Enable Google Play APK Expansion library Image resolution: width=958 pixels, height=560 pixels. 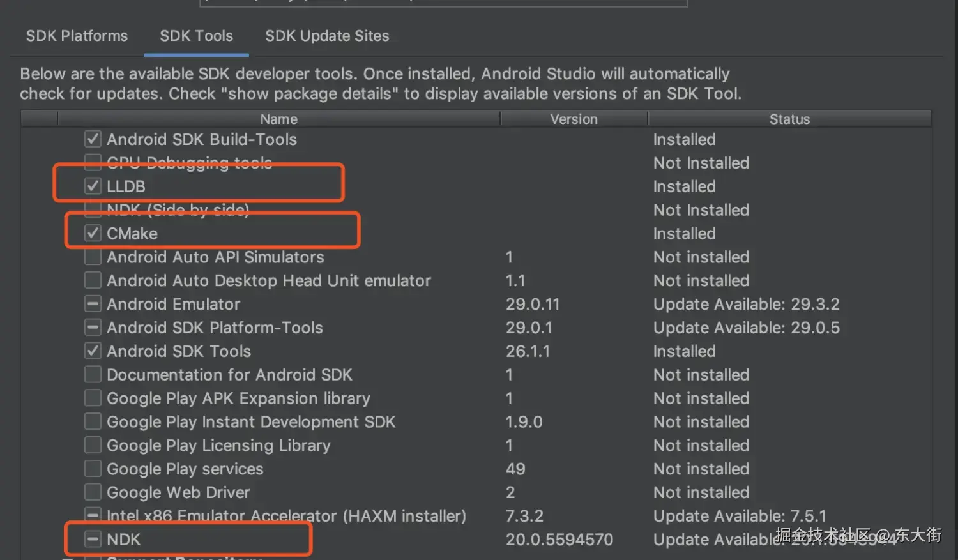tap(93, 398)
